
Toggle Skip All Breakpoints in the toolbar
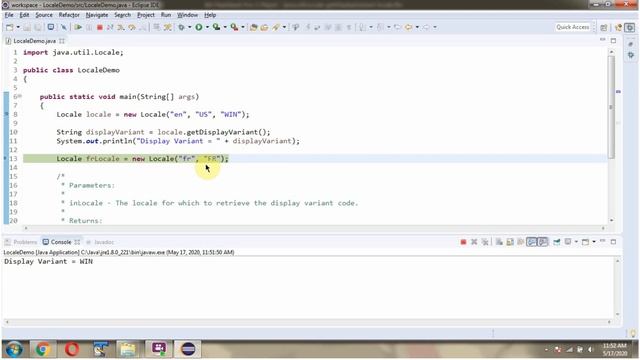64,27
